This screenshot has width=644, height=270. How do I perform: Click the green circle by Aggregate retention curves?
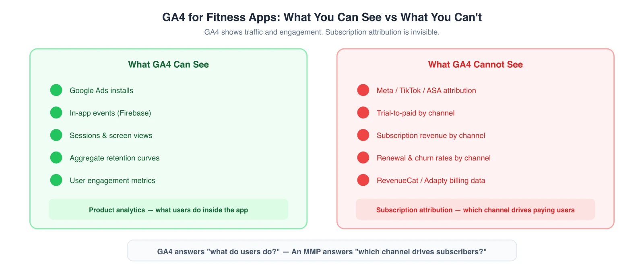click(x=56, y=158)
